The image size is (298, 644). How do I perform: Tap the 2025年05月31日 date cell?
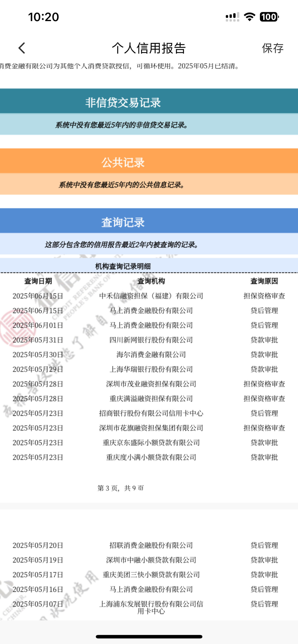pyautogui.click(x=38, y=340)
